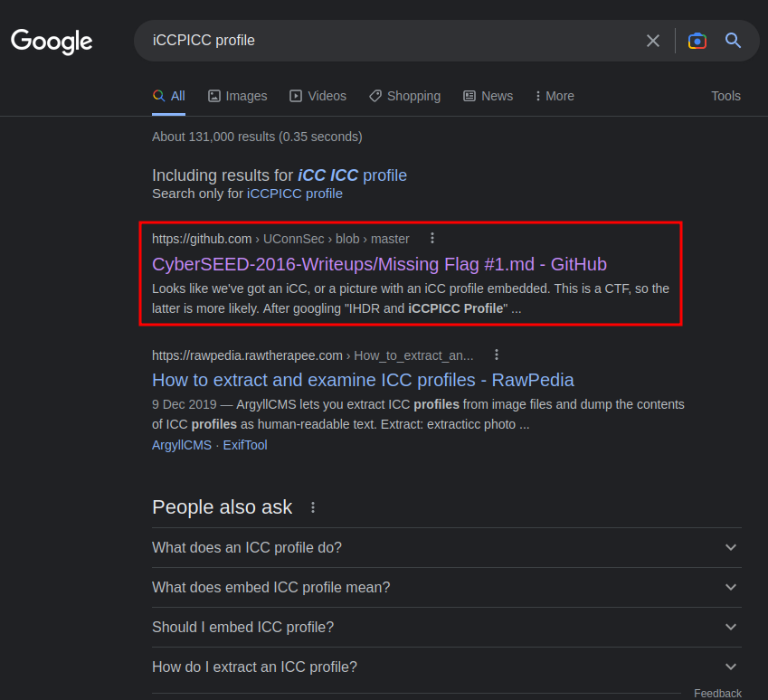768x700 pixels.
Task: Switch to the Images tab
Action: 238,96
